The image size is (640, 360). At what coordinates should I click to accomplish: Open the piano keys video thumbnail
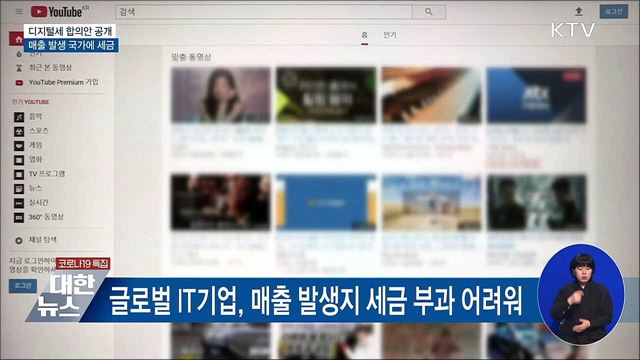(431, 95)
